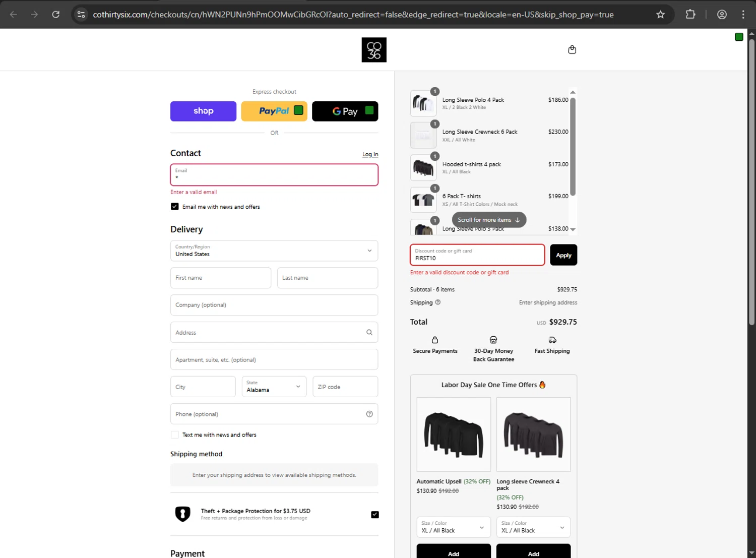Click the Long Sleeve Polo 4 Pack thumbnail

point(423,103)
